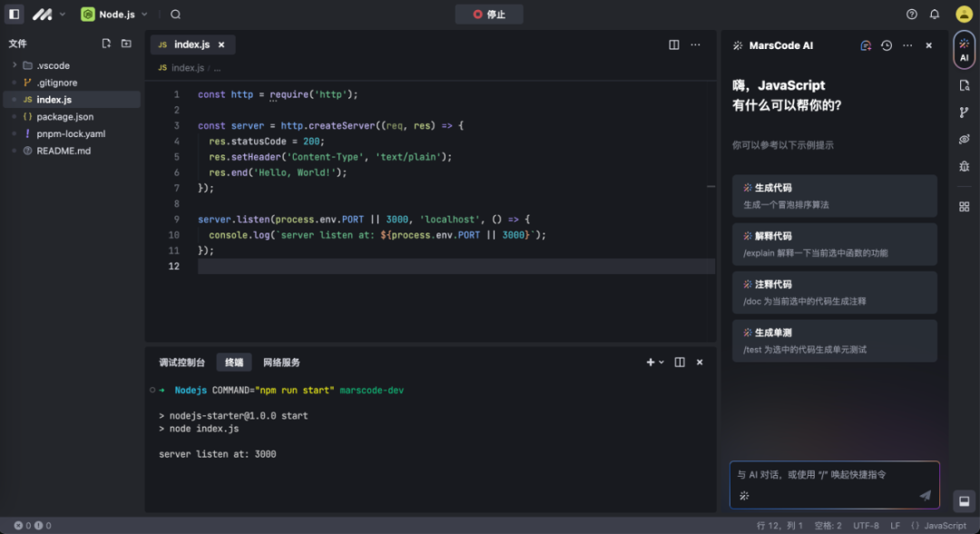The width and height of the screenshot is (980, 534).
Task: Expand the .vscode folder
Action: [x=15, y=65]
